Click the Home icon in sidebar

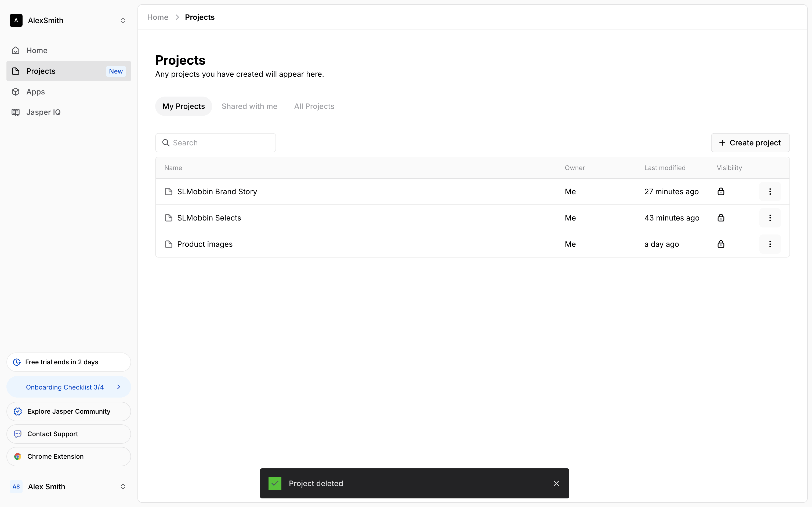point(15,50)
